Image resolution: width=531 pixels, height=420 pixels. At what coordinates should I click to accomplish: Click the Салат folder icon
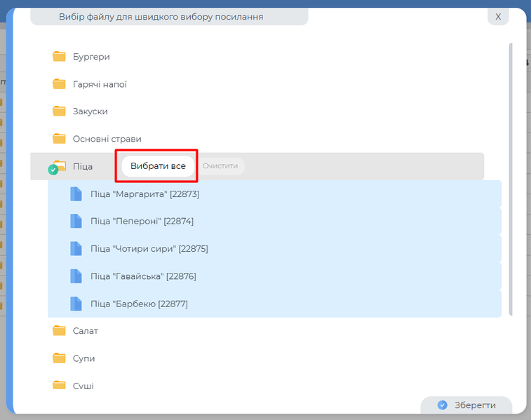(59, 331)
